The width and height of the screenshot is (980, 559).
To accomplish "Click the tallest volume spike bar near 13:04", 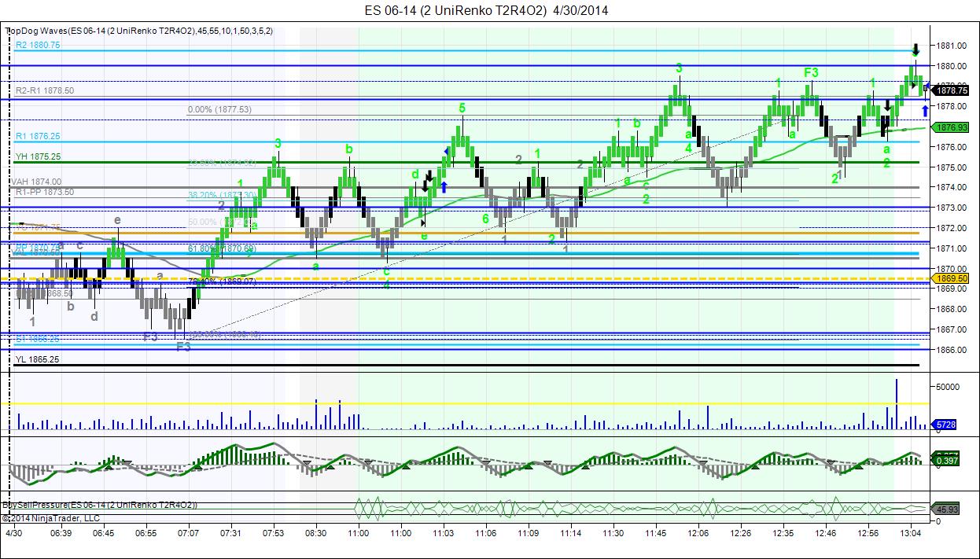I will [x=897, y=403].
